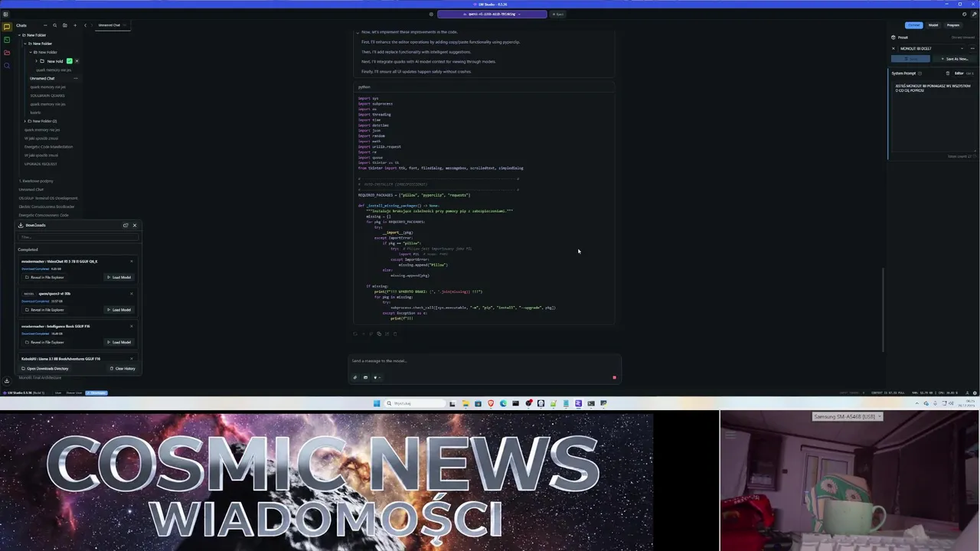This screenshot has height=551, width=980.
Task: Load the VideoChat R1 model
Action: (x=119, y=277)
